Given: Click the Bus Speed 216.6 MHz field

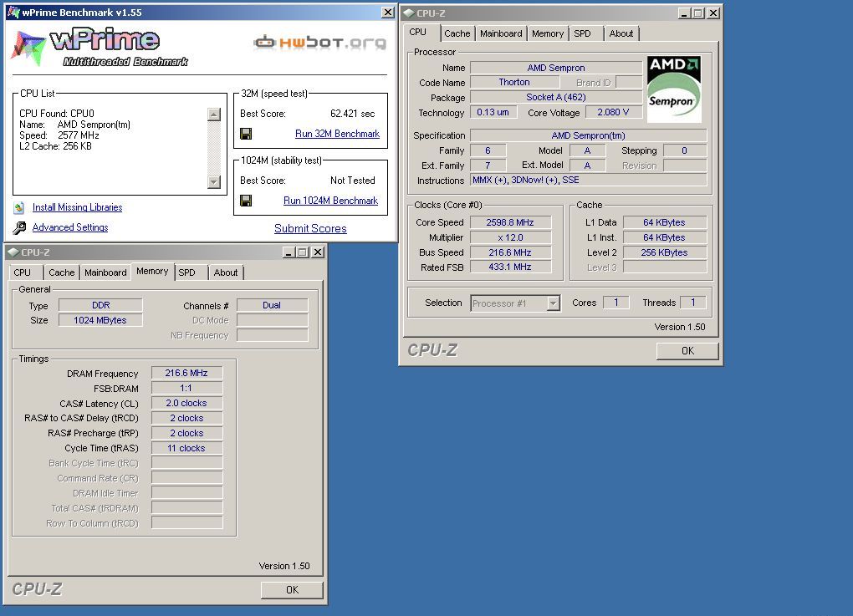Looking at the screenshot, I should 510,252.
